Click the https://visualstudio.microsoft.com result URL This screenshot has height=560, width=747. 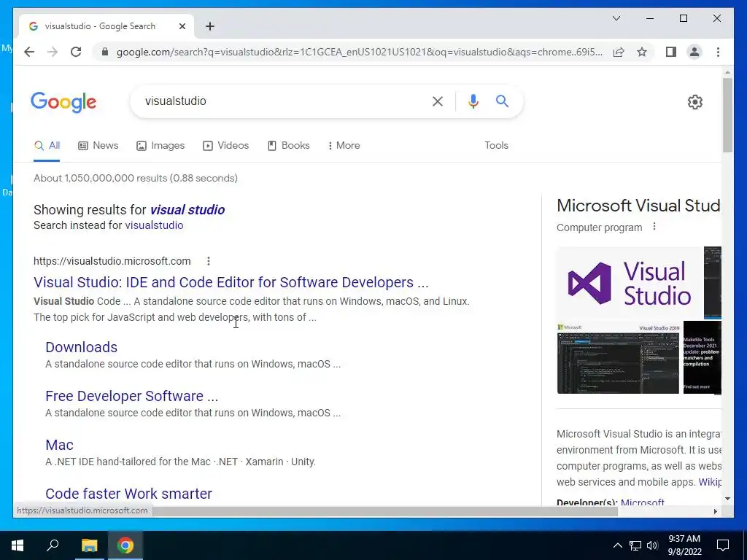click(x=112, y=261)
